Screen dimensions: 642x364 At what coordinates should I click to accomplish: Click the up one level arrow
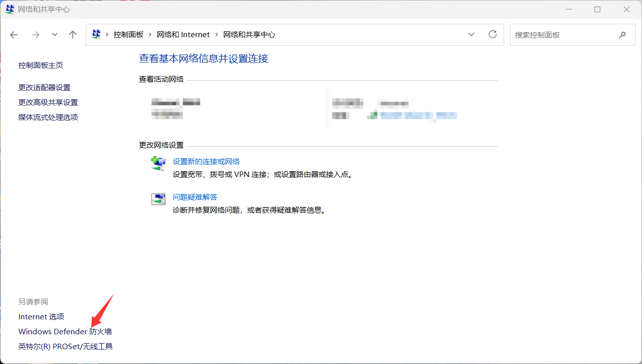[72, 35]
